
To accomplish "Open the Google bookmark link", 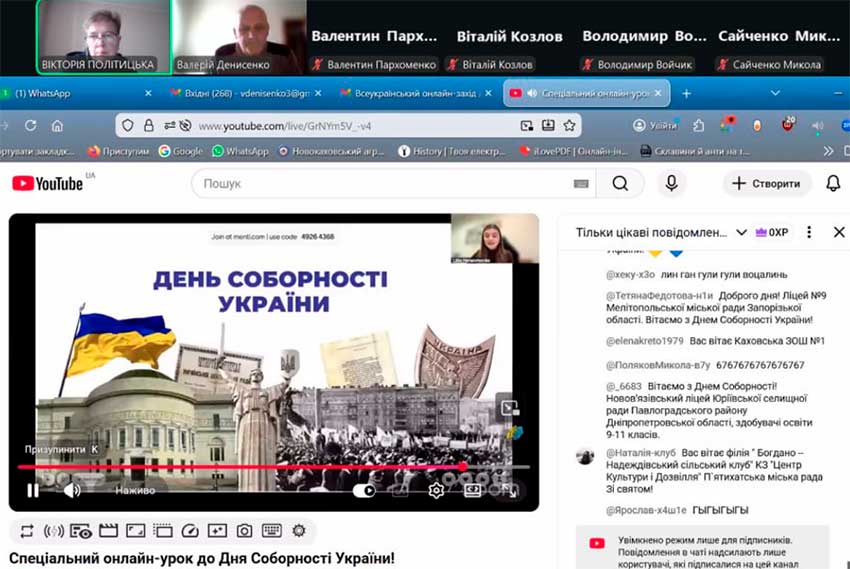I will [x=181, y=151].
